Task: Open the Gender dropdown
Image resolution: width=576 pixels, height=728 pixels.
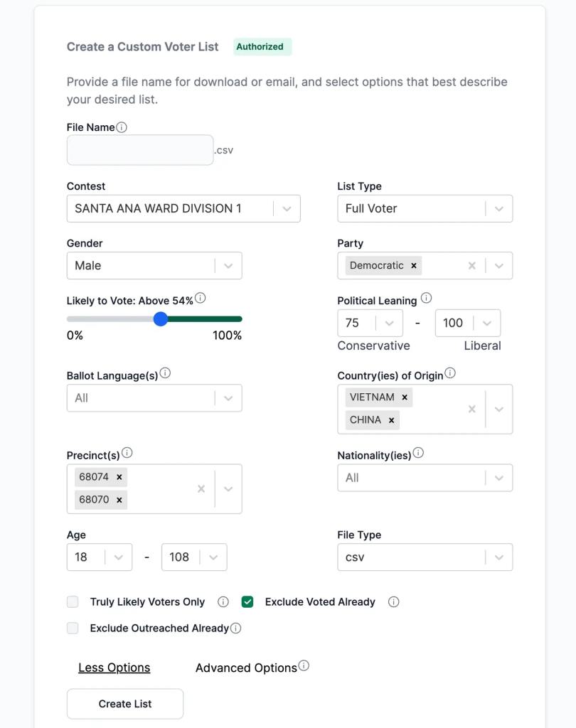Action: (154, 266)
